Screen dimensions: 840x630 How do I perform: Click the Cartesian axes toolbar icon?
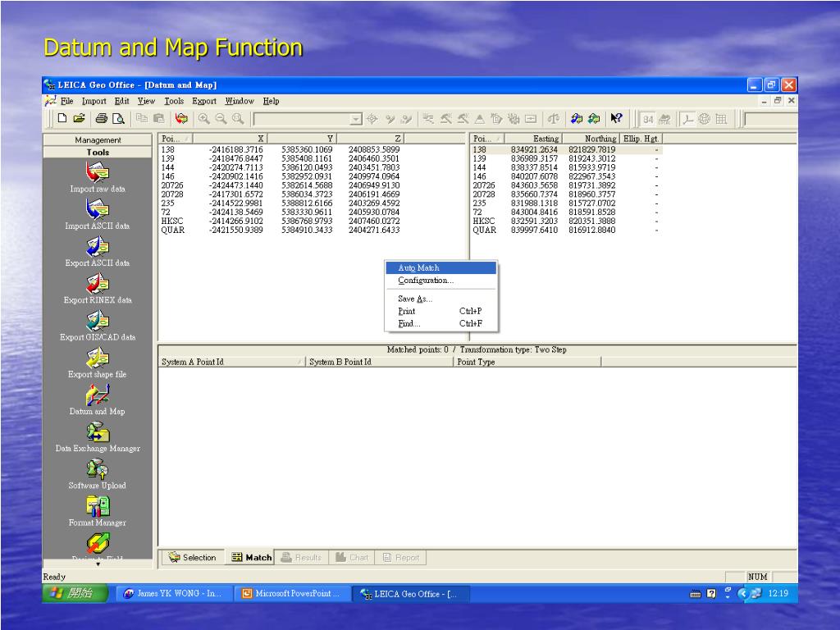[687, 119]
